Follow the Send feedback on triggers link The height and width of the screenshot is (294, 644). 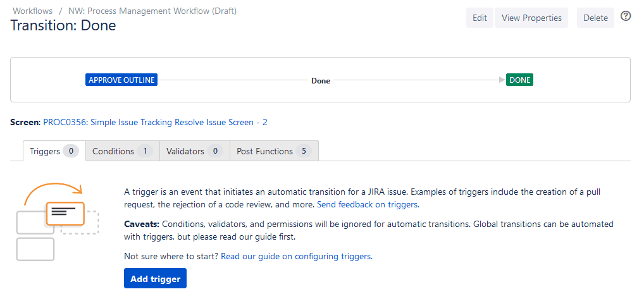367,204
